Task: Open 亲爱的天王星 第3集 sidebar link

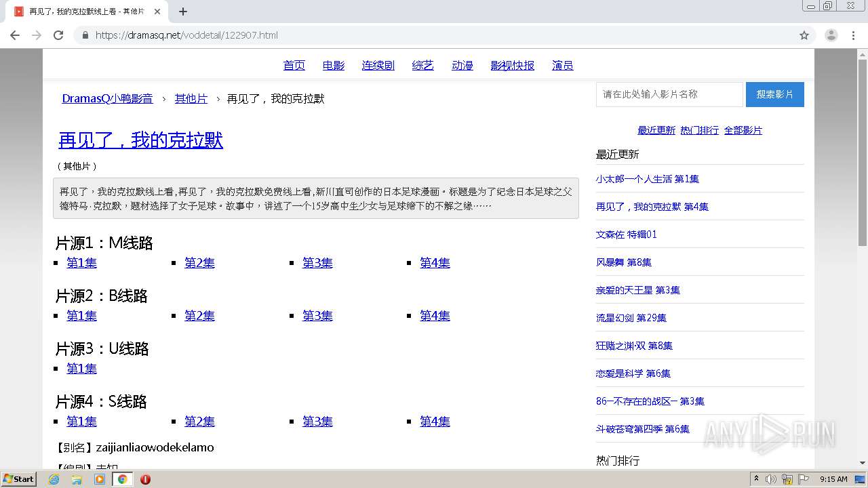Action: tap(638, 290)
